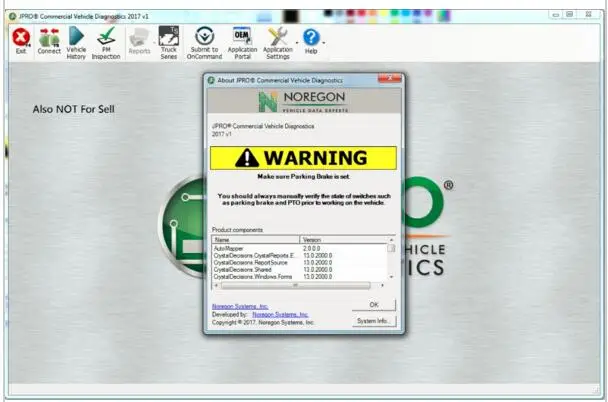Follow the Developed by Noregon Systems link

pyautogui.click(x=280, y=314)
